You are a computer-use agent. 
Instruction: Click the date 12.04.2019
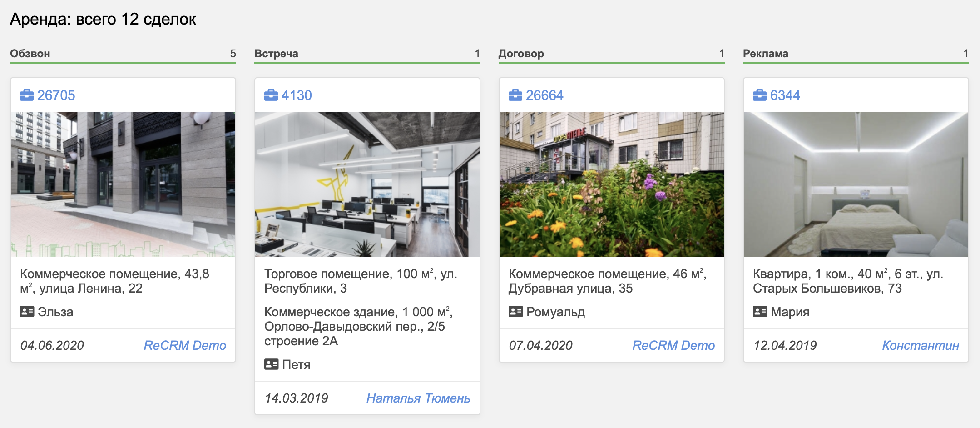[785, 345]
